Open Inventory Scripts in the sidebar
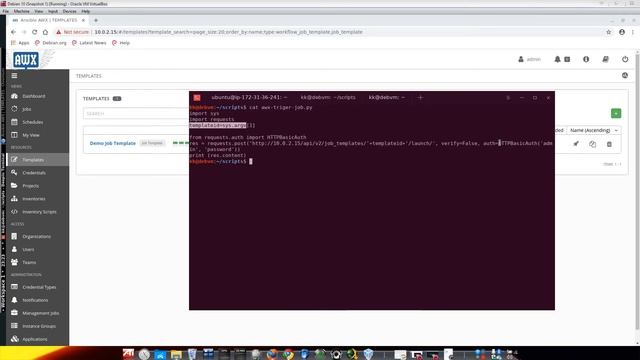 (x=39, y=212)
